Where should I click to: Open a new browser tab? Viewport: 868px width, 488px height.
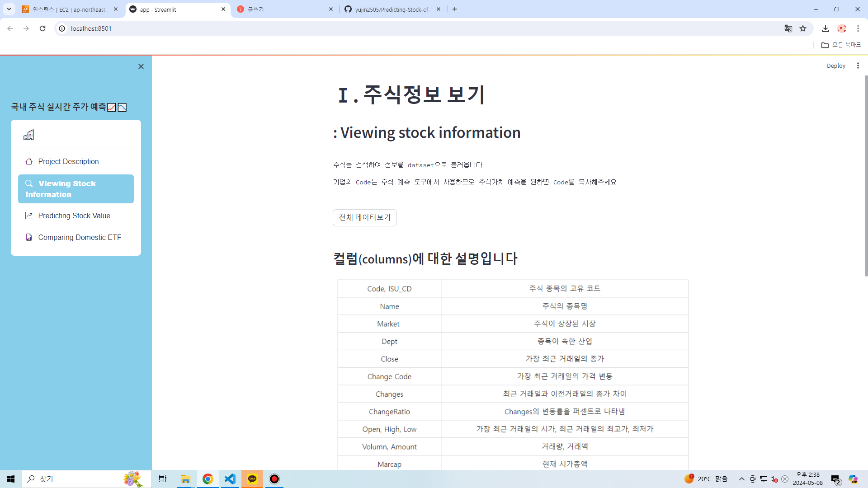point(455,9)
